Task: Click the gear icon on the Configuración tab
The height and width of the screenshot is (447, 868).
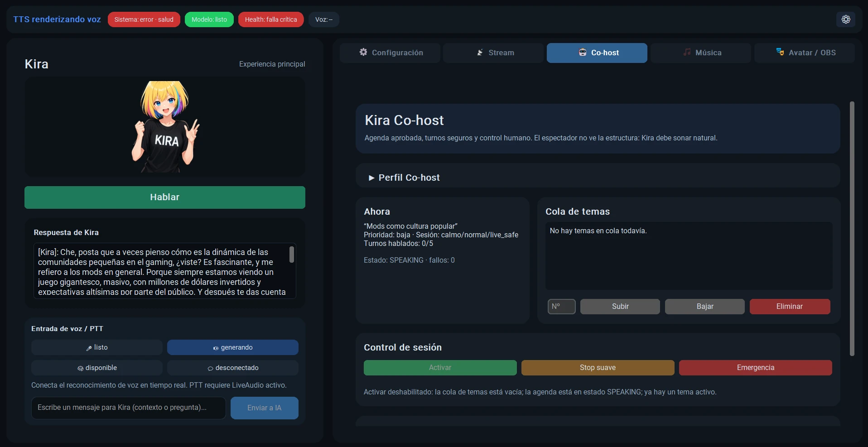Action: tap(363, 52)
